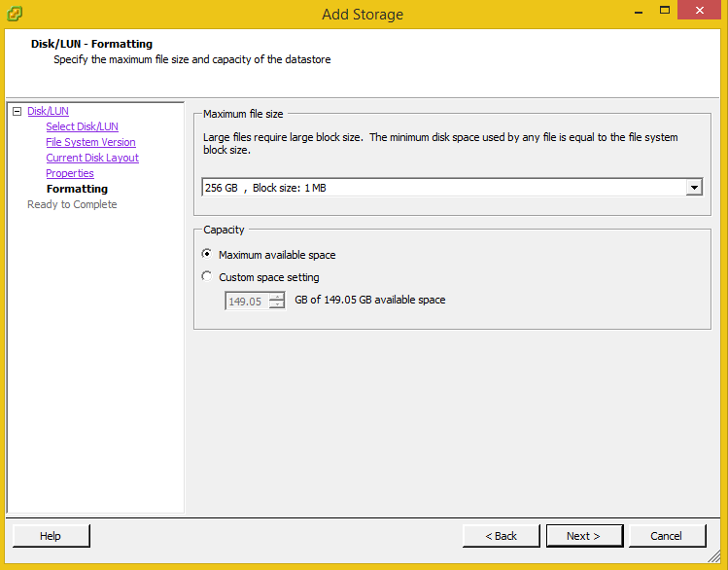
Task: Proceed by clicking the Next button
Action: tap(583, 536)
